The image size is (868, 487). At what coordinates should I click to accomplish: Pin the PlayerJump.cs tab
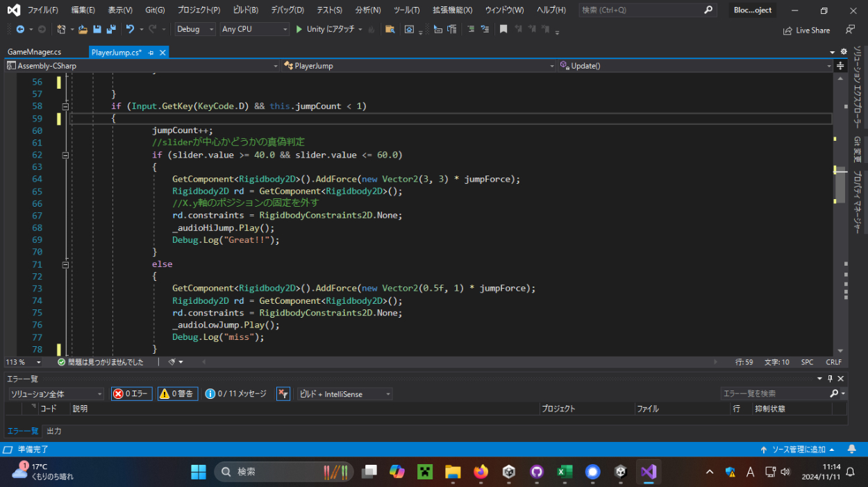[151, 53]
